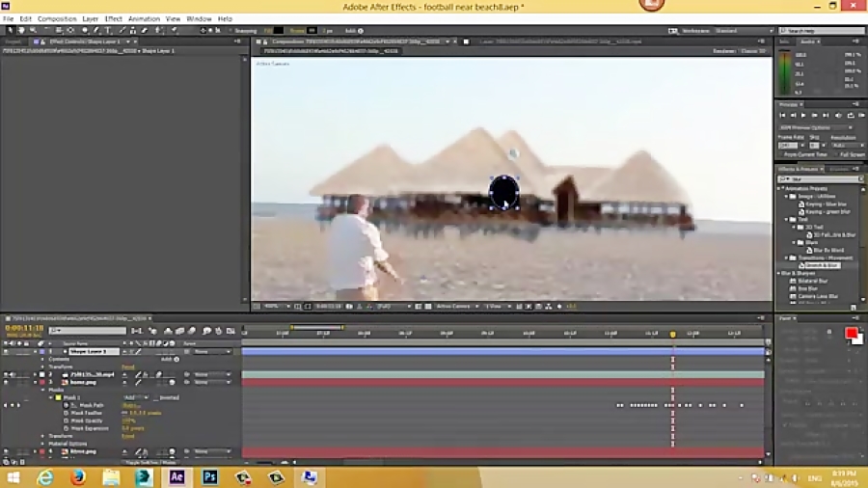Viewport: 868px width, 488px height.
Task: Collapse the Masks property group
Action: pyautogui.click(x=42, y=390)
